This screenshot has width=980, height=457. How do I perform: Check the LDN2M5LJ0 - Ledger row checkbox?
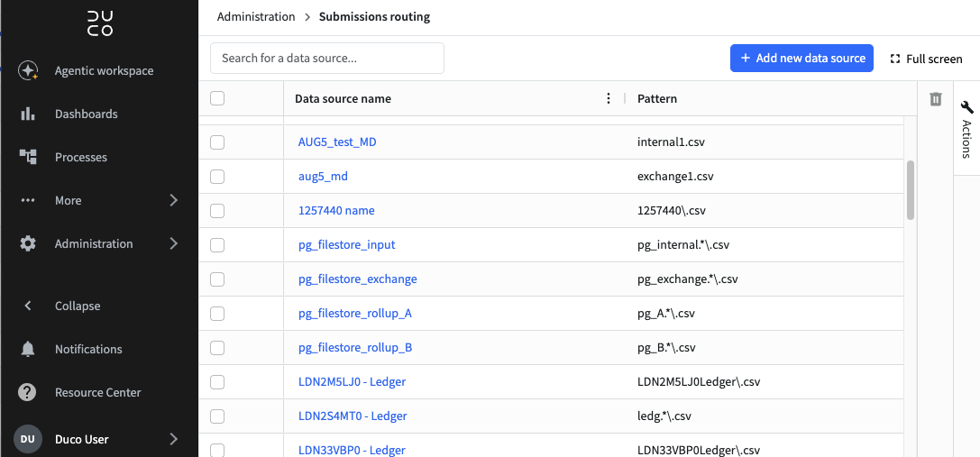point(217,382)
